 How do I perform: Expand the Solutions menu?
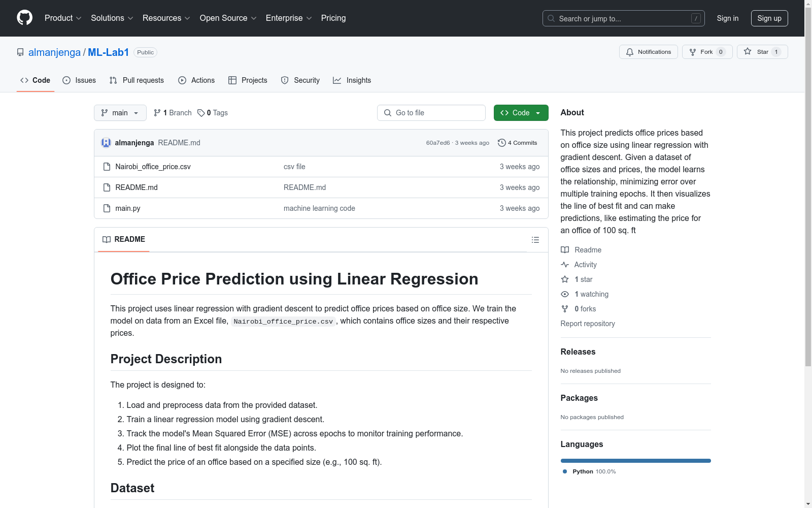click(112, 18)
